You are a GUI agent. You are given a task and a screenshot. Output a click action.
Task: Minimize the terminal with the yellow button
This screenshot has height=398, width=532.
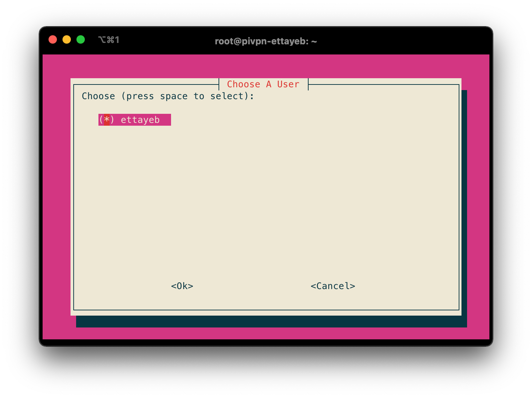point(67,40)
